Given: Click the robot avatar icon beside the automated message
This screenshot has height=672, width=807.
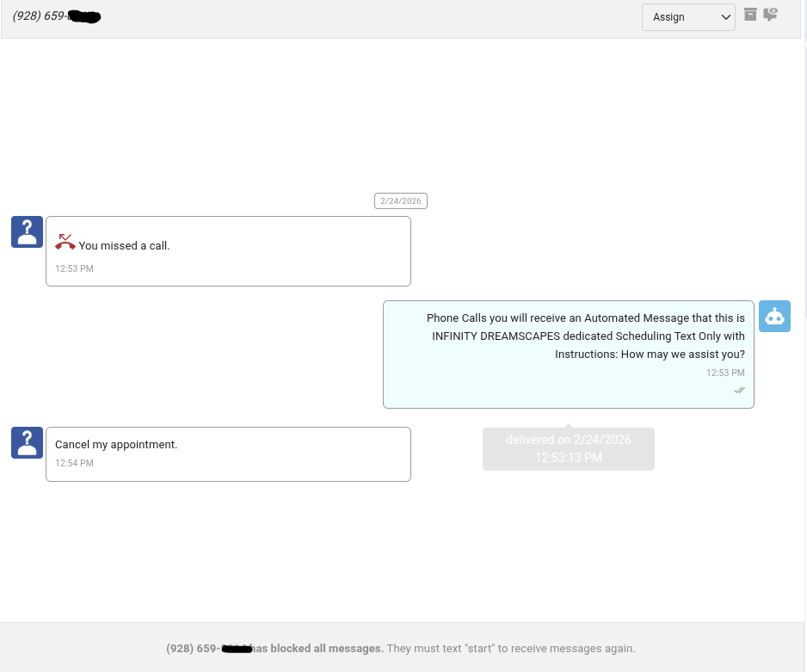Looking at the screenshot, I should point(774,316).
